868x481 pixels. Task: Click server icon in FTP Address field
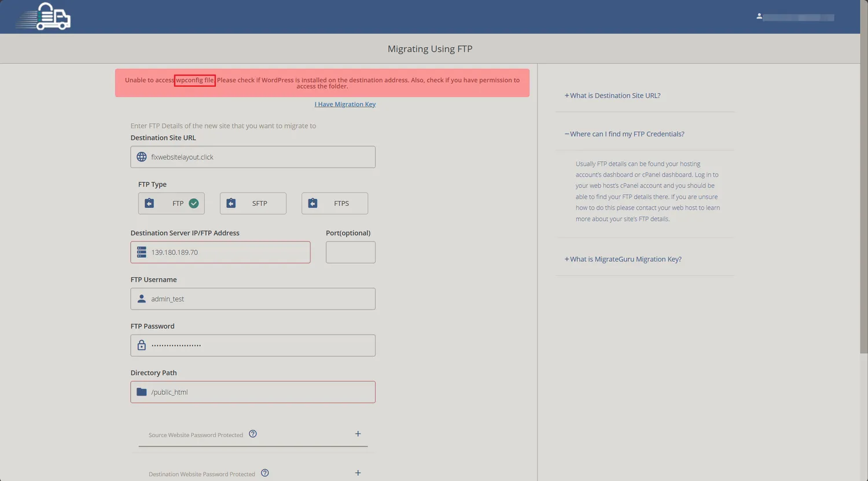pos(142,253)
